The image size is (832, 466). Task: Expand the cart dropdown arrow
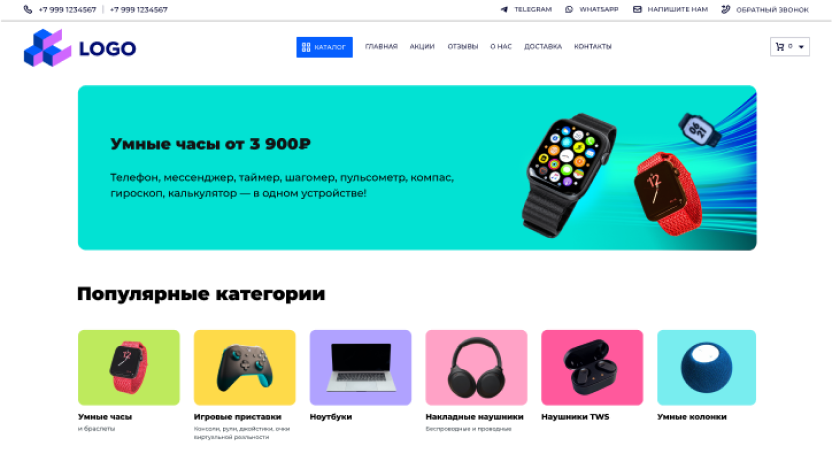pos(801,47)
